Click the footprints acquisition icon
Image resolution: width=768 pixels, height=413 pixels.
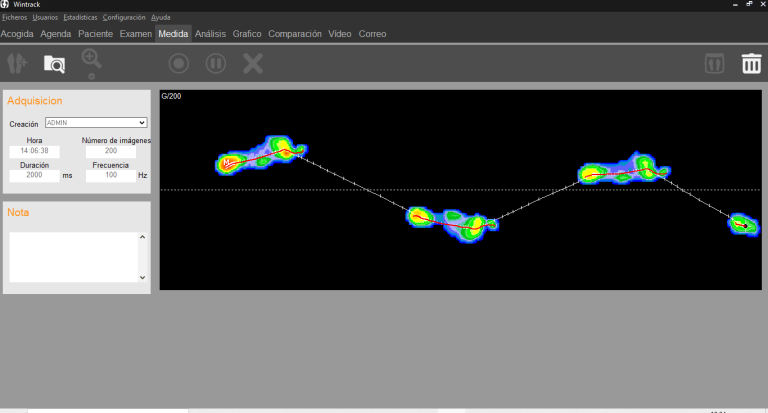tap(16, 64)
